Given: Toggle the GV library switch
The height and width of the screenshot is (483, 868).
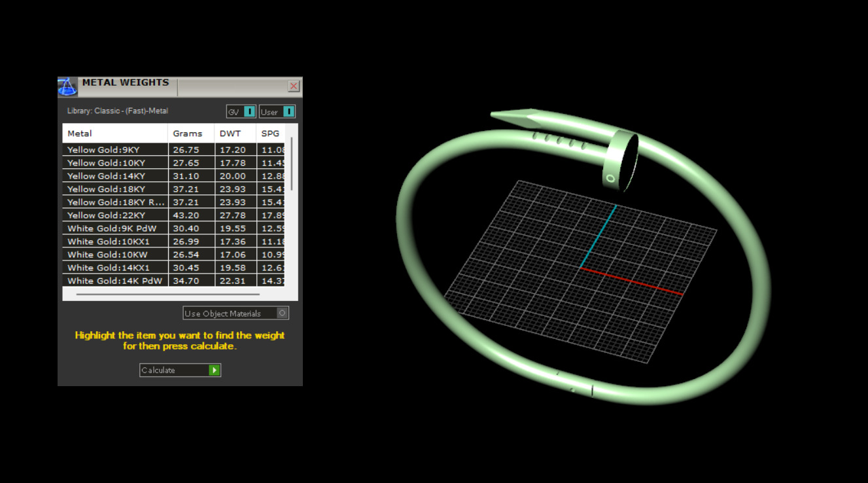Looking at the screenshot, I should (x=241, y=111).
